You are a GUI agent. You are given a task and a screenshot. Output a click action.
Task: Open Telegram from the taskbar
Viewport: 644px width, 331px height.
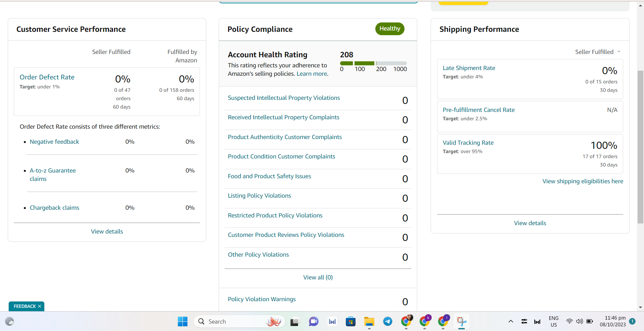[x=388, y=322]
